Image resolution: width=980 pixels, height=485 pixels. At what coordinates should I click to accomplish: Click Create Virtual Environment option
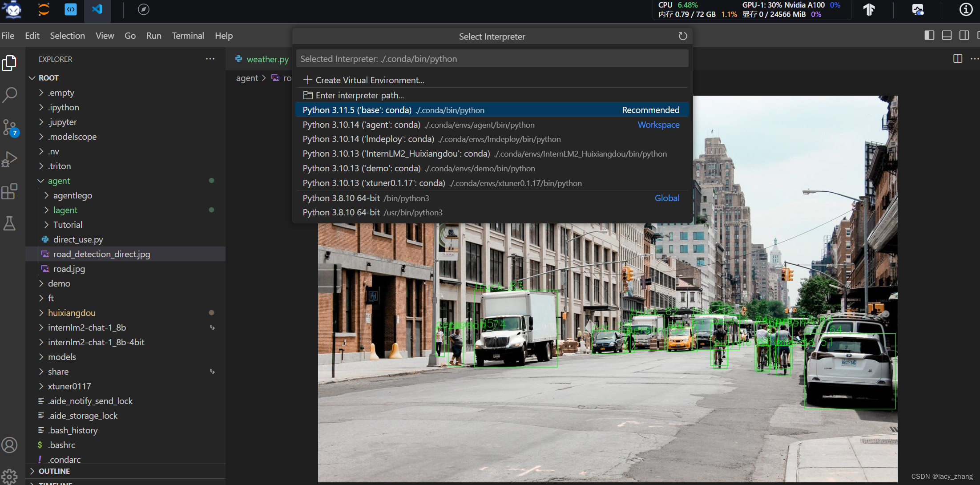[x=369, y=80]
